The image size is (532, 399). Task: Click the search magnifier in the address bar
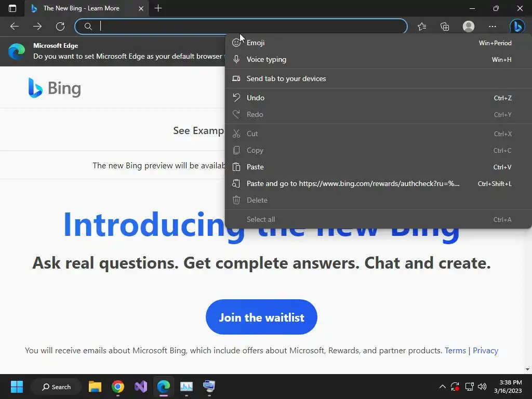coord(88,26)
